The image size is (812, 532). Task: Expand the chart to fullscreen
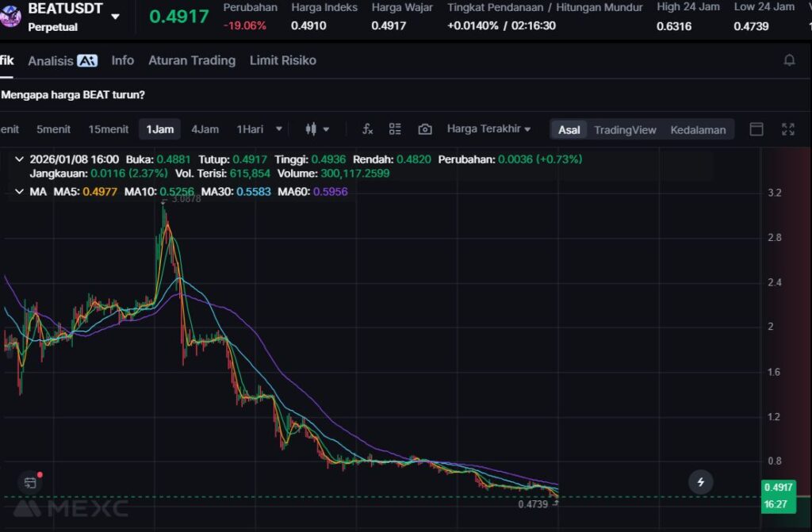point(788,129)
